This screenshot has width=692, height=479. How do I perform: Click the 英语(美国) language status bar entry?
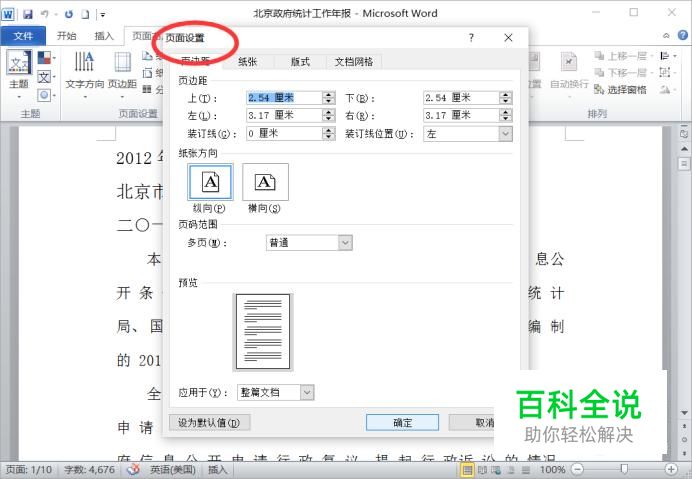(173, 470)
